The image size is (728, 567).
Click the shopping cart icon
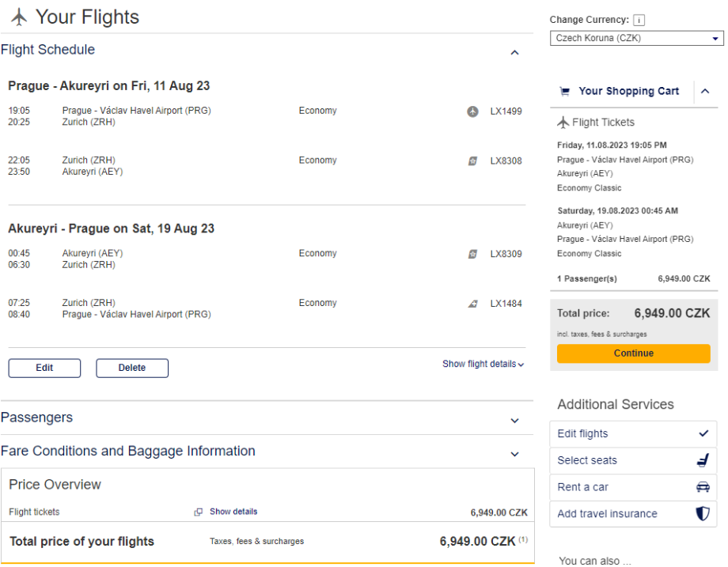pyautogui.click(x=564, y=92)
